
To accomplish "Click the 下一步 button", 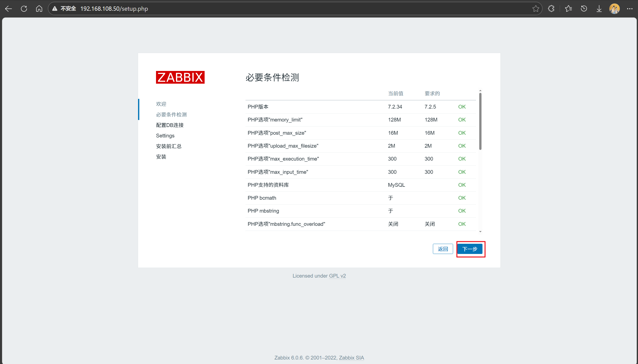I will 470,249.
